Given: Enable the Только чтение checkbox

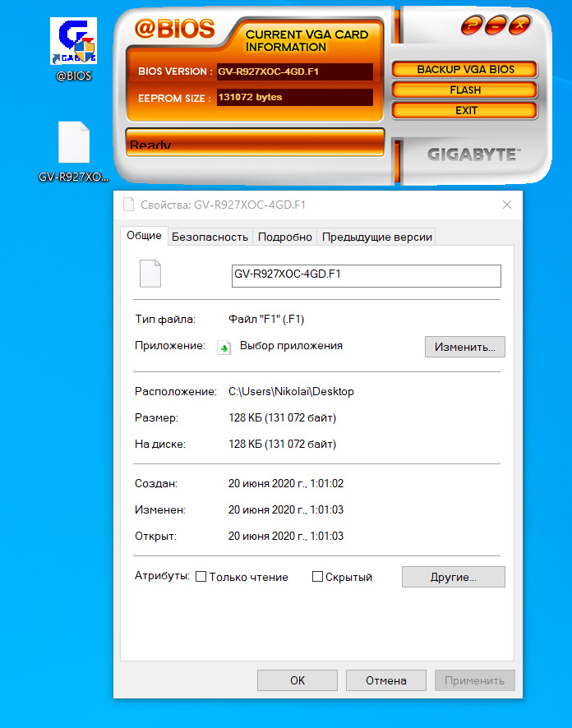Looking at the screenshot, I should tap(201, 577).
